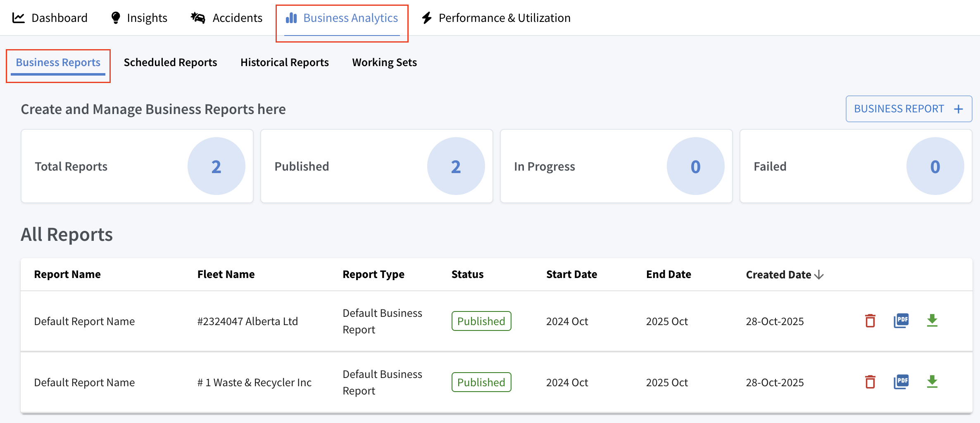This screenshot has height=423, width=980.
Task: Open the Accidents tab
Action: point(226,18)
